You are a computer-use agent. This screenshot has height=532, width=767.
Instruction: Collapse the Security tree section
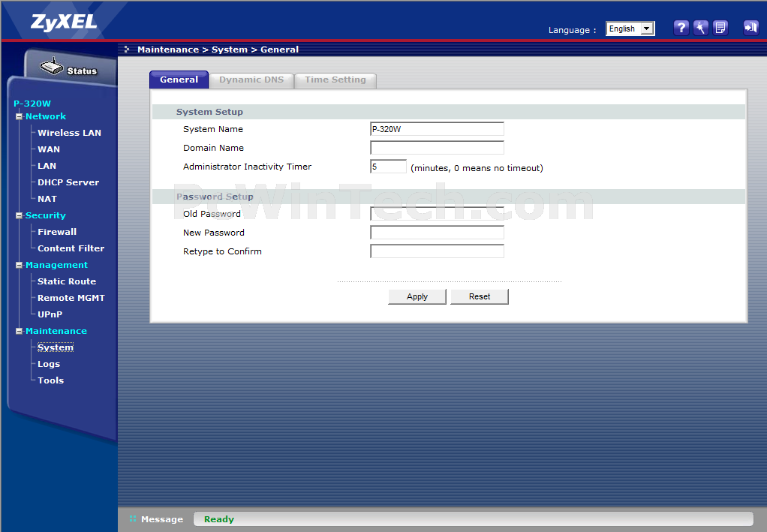[x=19, y=215]
